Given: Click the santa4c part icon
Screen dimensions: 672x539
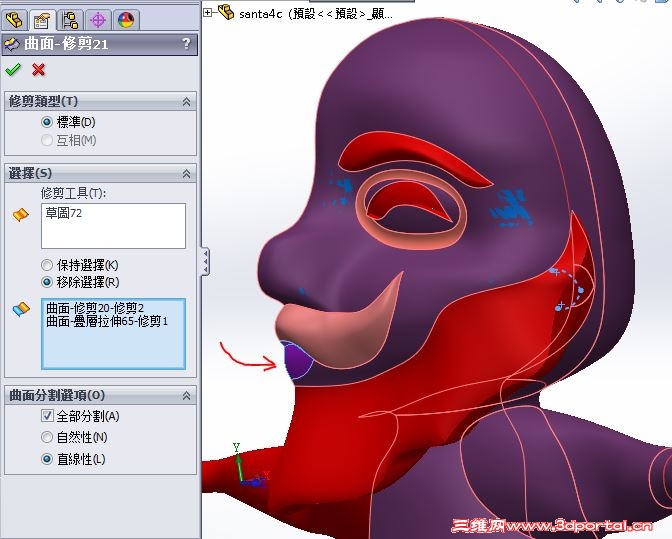Looking at the screenshot, I should click(225, 12).
